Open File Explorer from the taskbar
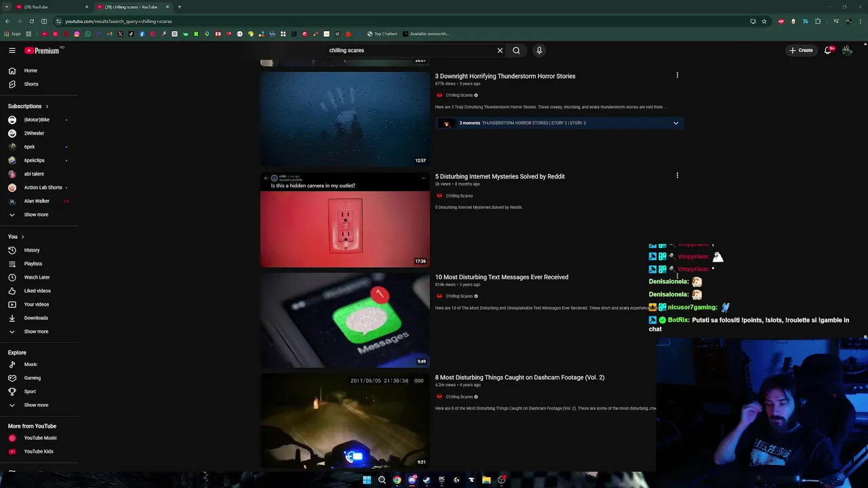 click(x=486, y=480)
